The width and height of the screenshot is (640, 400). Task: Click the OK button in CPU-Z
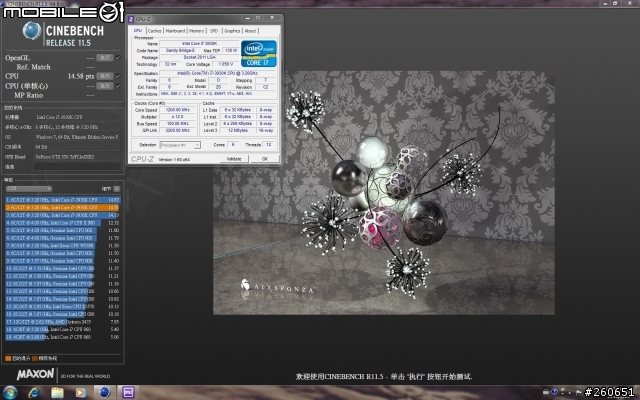pyautogui.click(x=265, y=159)
